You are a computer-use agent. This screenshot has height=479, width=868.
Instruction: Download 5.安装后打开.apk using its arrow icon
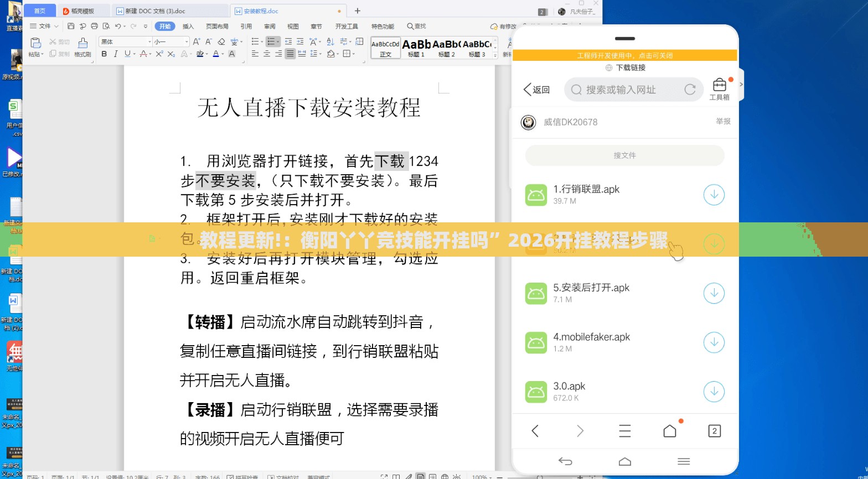tap(714, 293)
